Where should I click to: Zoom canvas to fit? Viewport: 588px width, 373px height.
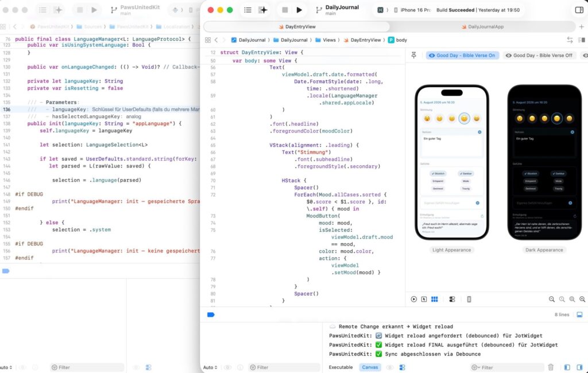click(572, 299)
